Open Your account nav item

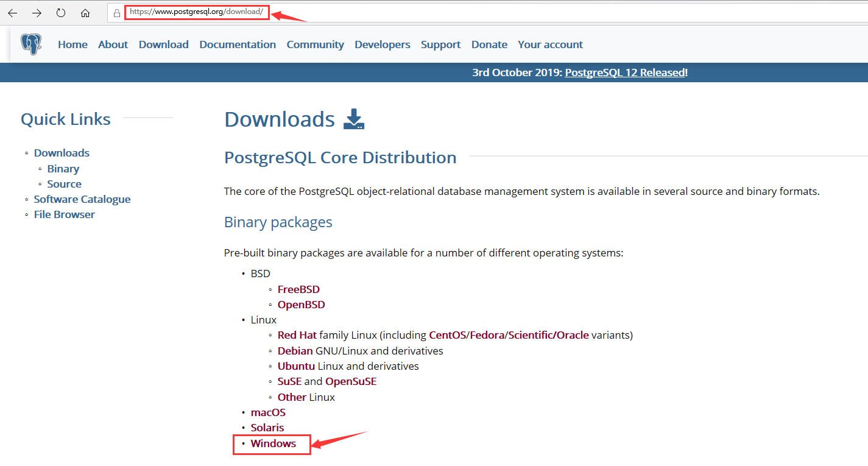[x=551, y=44]
